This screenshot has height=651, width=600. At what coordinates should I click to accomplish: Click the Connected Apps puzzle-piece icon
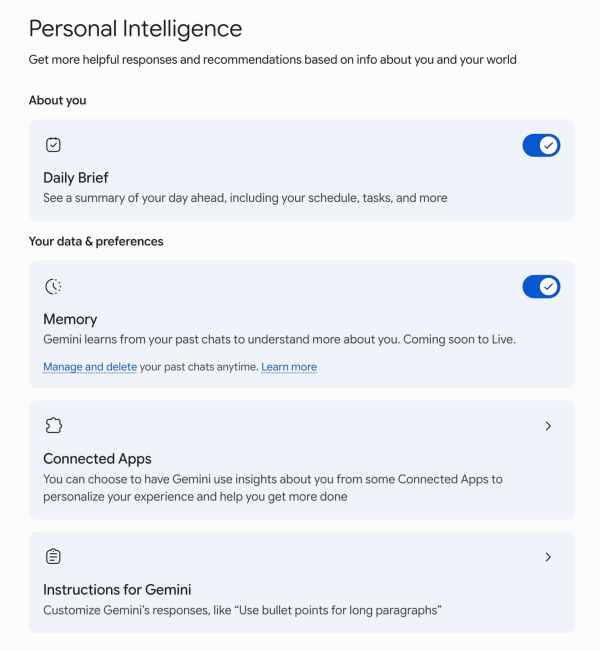coord(54,426)
